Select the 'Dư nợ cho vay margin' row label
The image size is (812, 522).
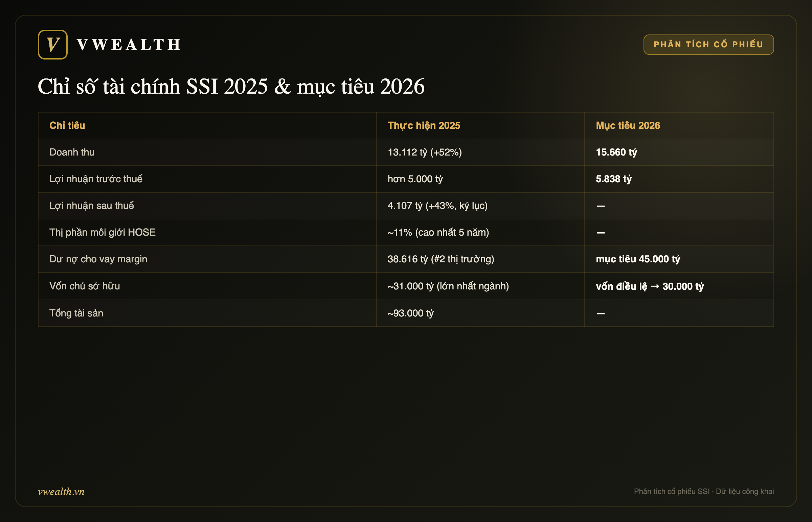(98, 259)
